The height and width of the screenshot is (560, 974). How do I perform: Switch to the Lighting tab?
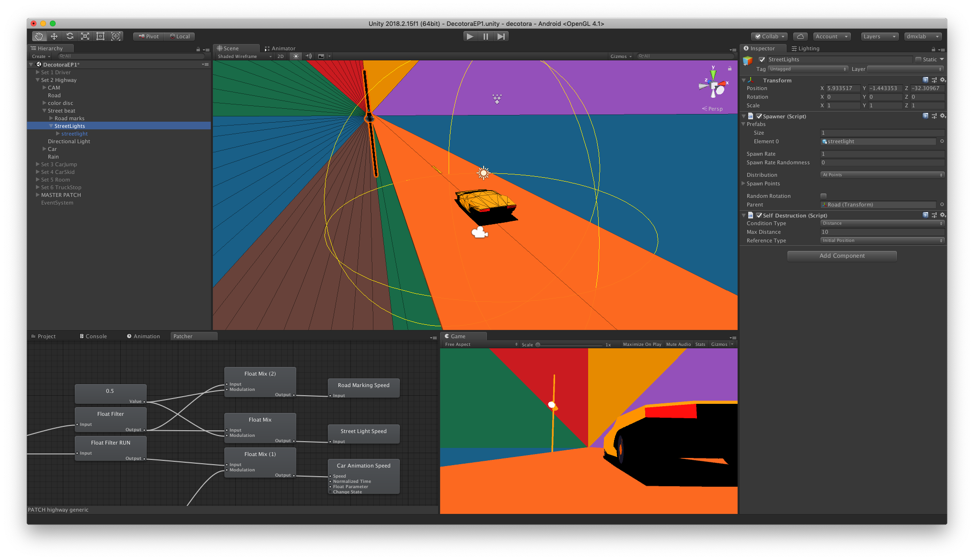pos(805,48)
